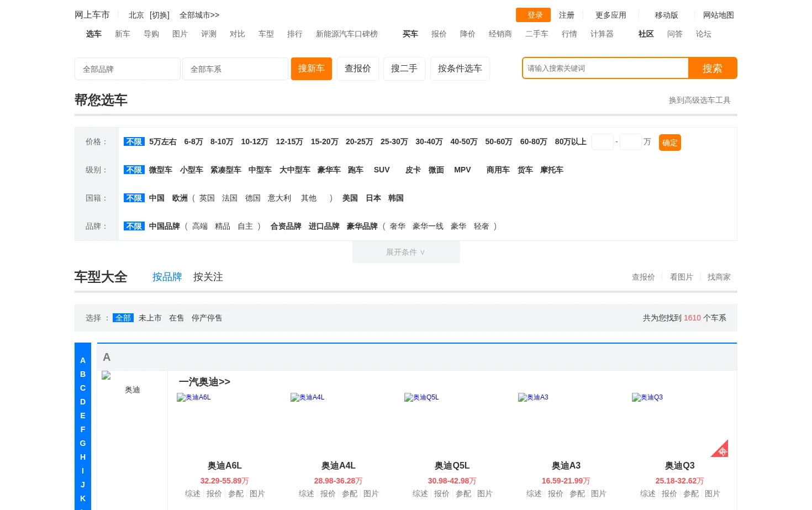Expand 全部城市>> list
The width and height of the screenshot is (812, 510).
click(199, 15)
